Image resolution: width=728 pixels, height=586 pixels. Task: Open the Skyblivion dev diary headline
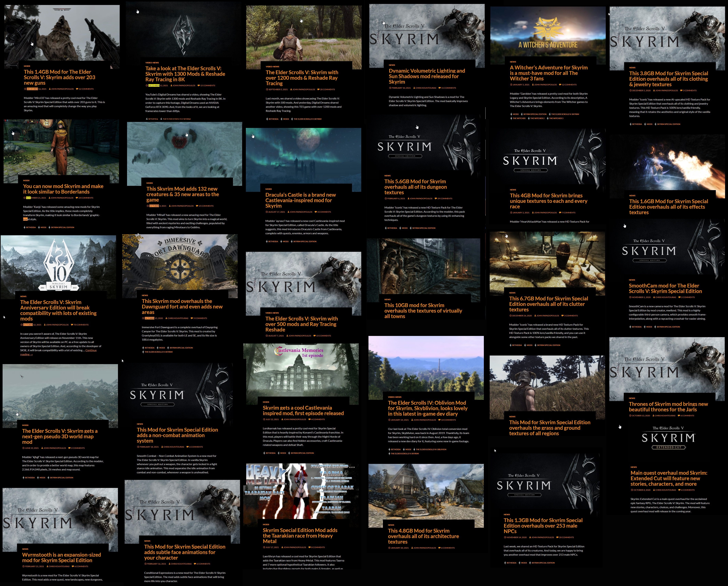428,408
